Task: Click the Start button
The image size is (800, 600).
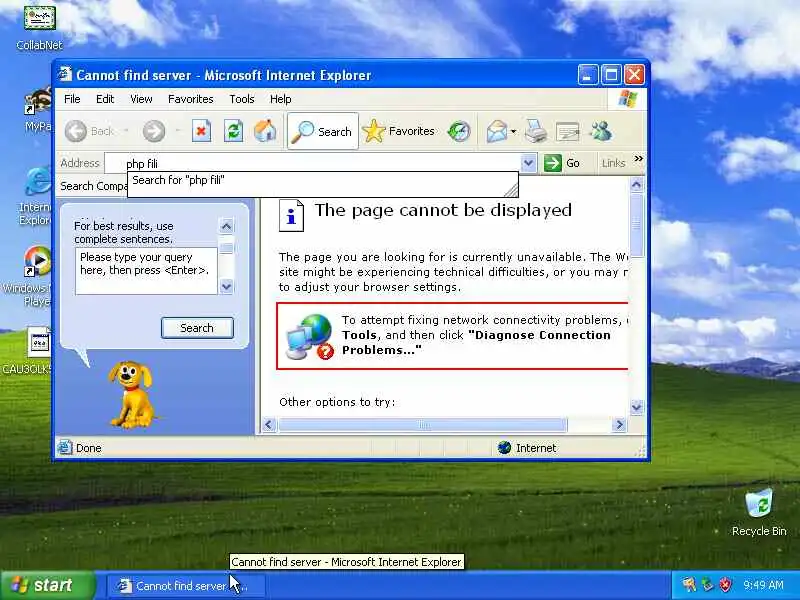Action: click(x=47, y=585)
